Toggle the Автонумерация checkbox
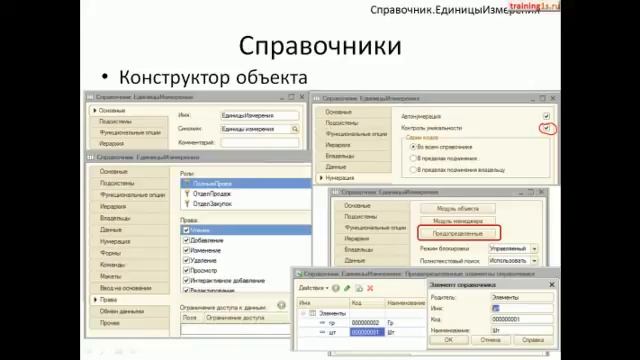 pos(547,116)
